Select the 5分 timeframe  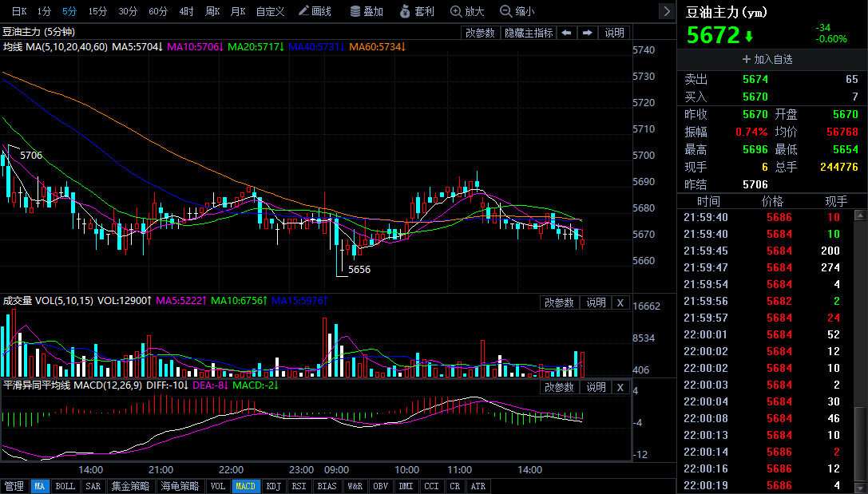(x=69, y=11)
